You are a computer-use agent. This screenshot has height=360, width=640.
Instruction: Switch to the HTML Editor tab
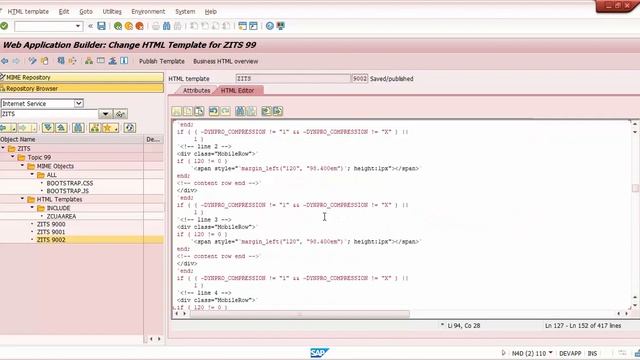click(237, 90)
